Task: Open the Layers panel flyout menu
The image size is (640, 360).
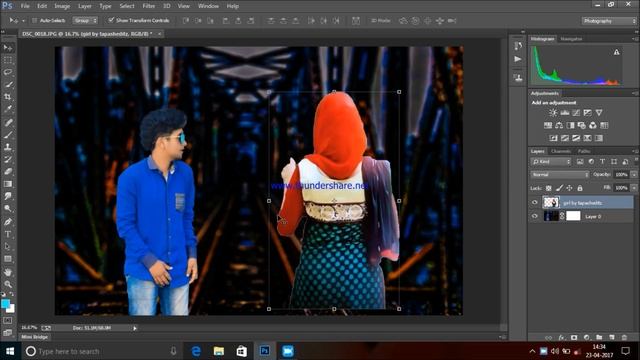Action: [x=635, y=151]
